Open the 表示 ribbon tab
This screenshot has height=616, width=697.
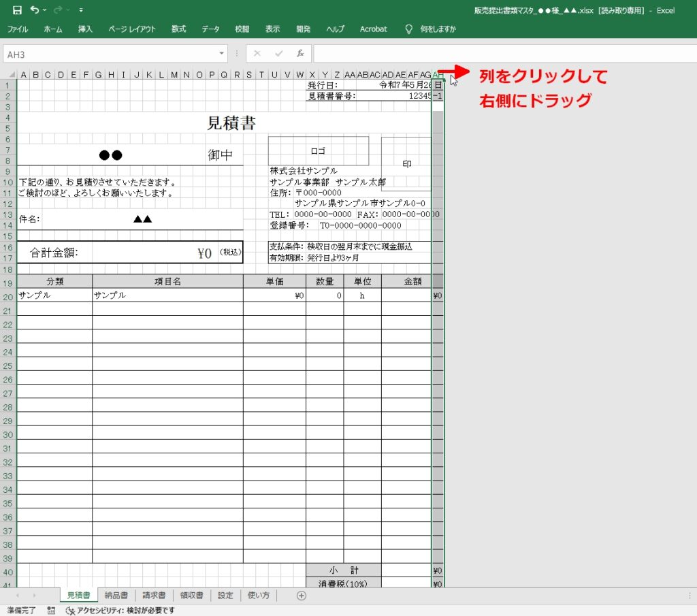pyautogui.click(x=272, y=29)
